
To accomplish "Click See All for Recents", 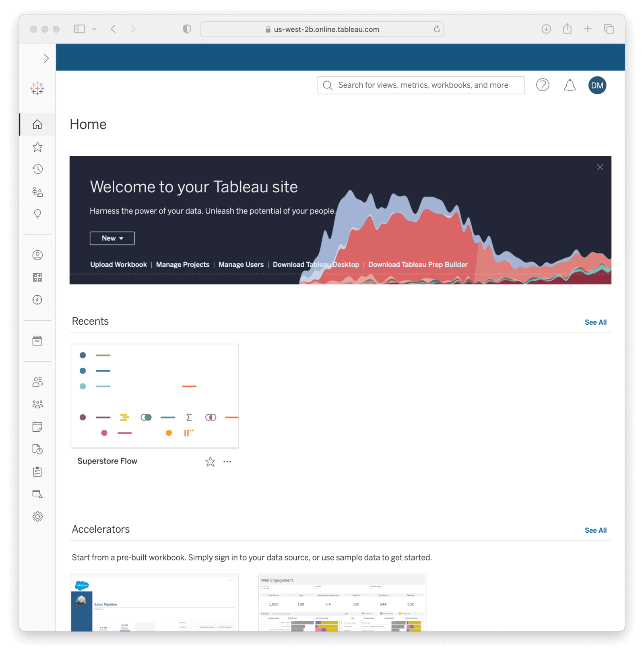I will 595,322.
